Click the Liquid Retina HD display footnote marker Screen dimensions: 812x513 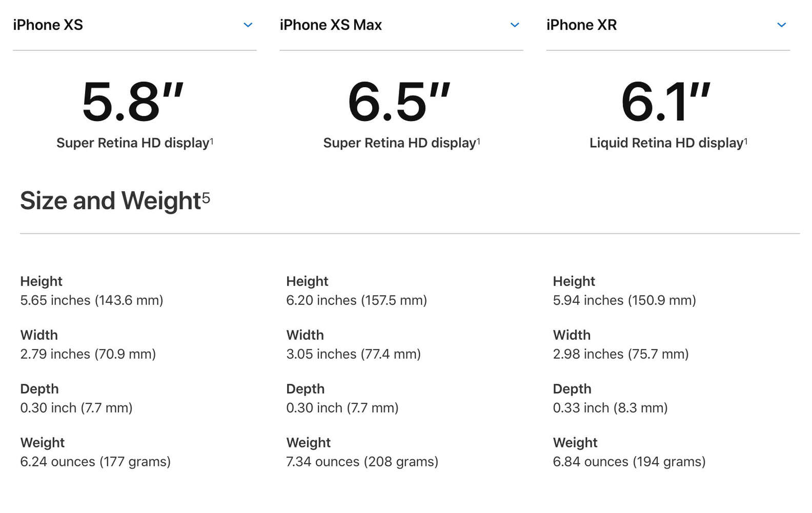click(x=746, y=139)
